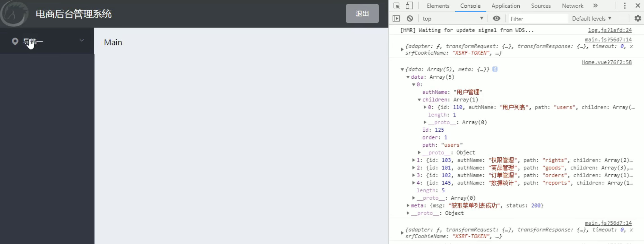This screenshot has height=244, width=644.
Task: Click the id: 125 property
Action: tap(433, 130)
